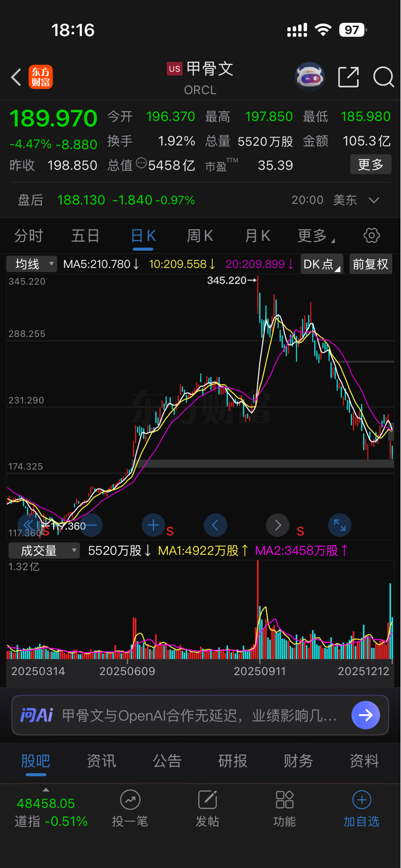This screenshot has height=868, width=401.
Task: Open the 资料 tab
Action: coord(364,761)
